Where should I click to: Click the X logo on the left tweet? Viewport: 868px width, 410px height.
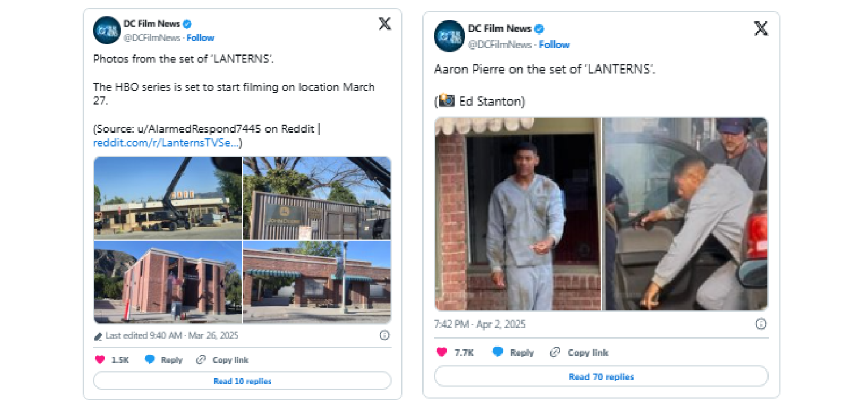click(x=385, y=23)
